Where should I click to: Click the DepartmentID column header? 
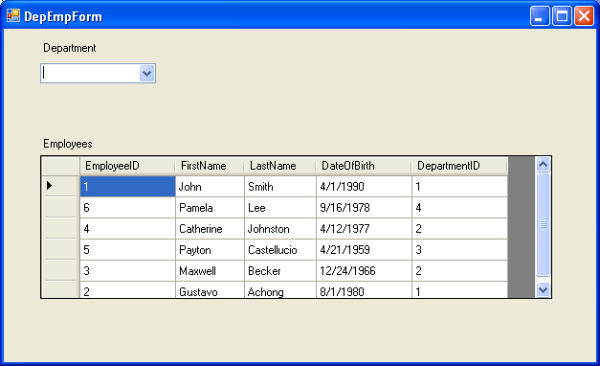pyautogui.click(x=460, y=166)
